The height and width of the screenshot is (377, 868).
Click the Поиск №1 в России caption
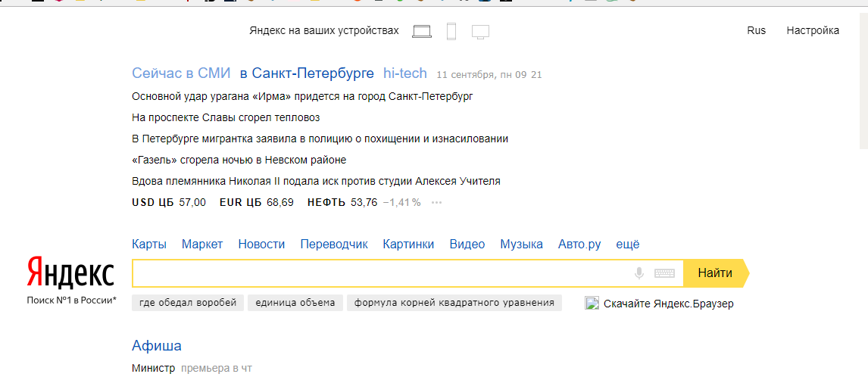[x=72, y=301]
